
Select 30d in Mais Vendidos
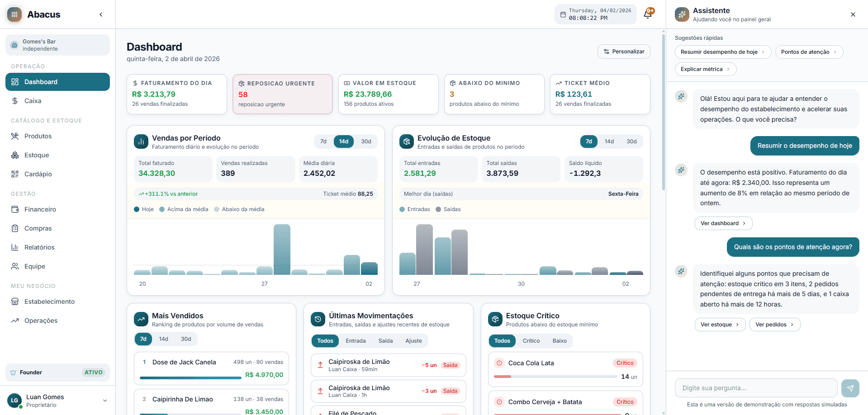[186, 339]
